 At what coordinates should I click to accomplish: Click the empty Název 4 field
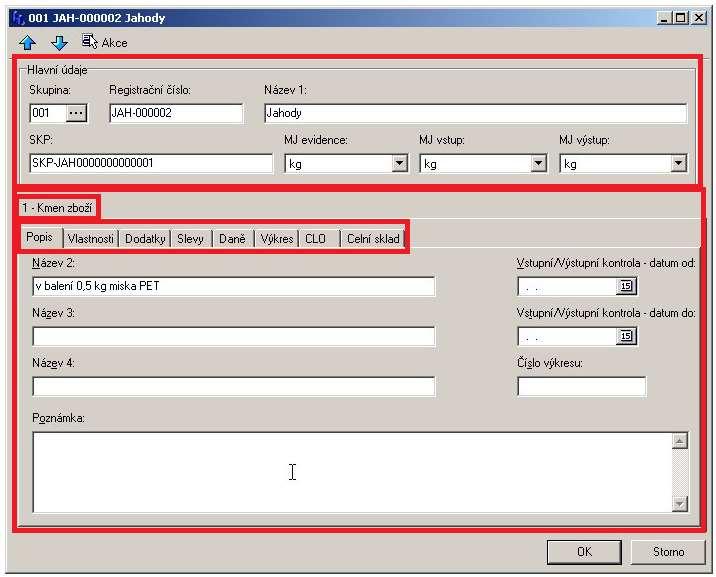[x=234, y=387]
